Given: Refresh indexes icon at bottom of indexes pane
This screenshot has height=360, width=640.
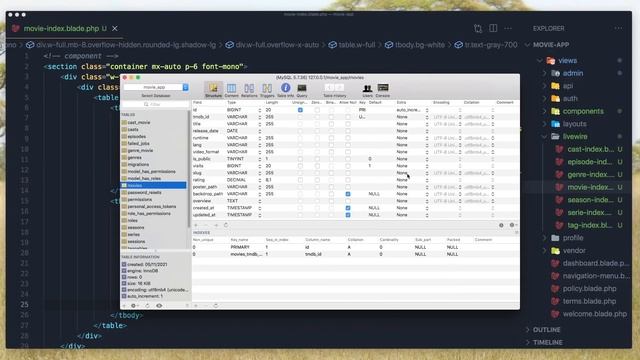Looking at the screenshot, I should coord(216,305).
